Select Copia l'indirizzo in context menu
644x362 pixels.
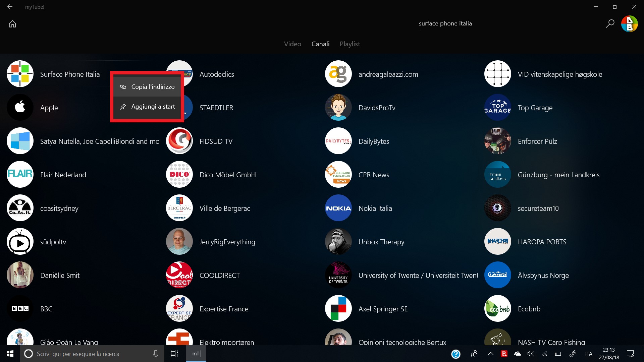(147, 87)
